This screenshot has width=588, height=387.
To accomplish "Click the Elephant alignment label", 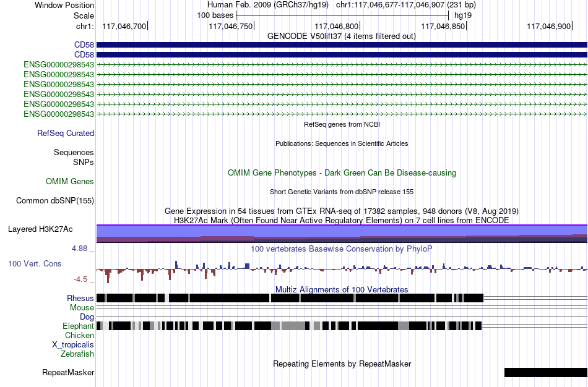I will 78,326.
